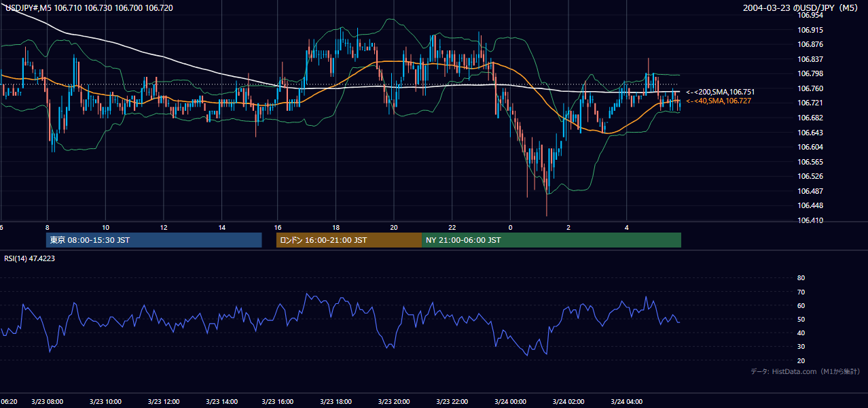Click price axis value 106.604
The image size is (868, 408).
point(810,147)
